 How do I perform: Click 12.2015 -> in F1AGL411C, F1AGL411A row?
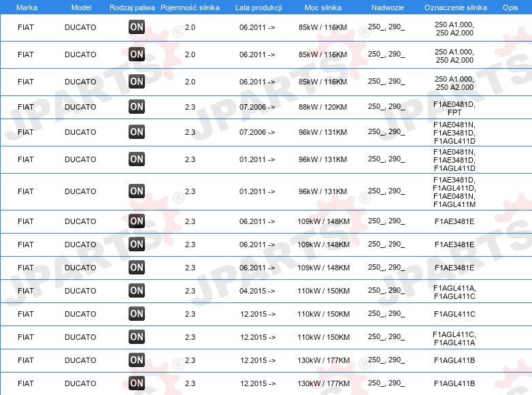pyautogui.click(x=258, y=337)
